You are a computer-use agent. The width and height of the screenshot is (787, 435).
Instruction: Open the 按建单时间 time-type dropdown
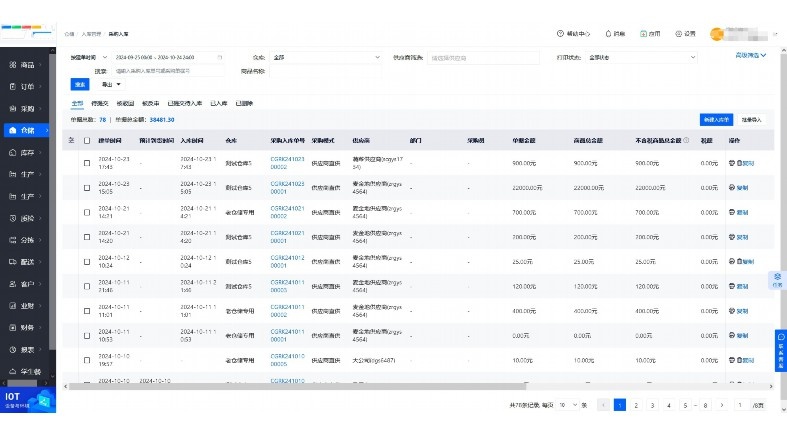[x=89, y=58]
